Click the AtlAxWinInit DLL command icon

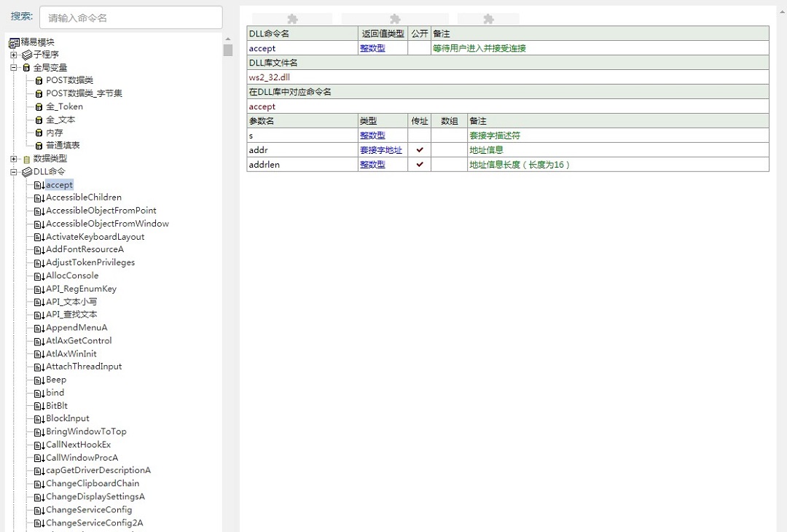(x=39, y=354)
